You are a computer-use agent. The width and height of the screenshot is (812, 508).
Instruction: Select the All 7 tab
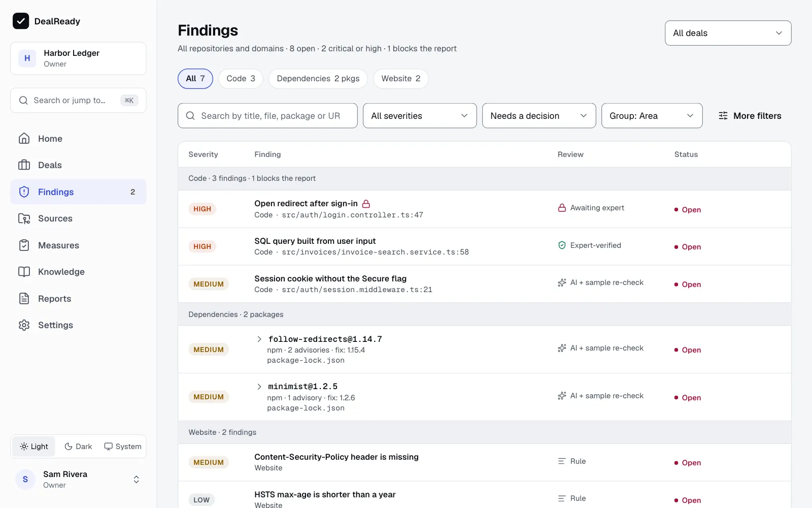point(195,79)
